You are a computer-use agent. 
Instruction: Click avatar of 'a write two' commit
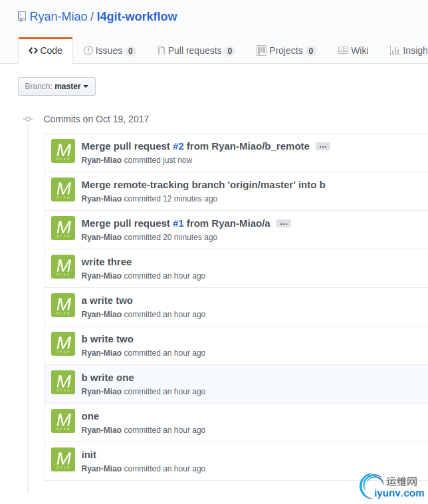63,305
